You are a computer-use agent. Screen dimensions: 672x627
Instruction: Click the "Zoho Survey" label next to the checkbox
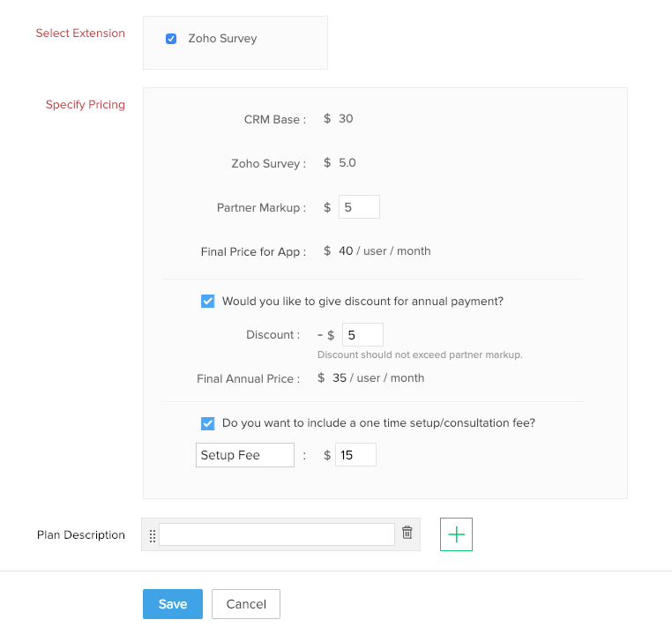point(222,39)
